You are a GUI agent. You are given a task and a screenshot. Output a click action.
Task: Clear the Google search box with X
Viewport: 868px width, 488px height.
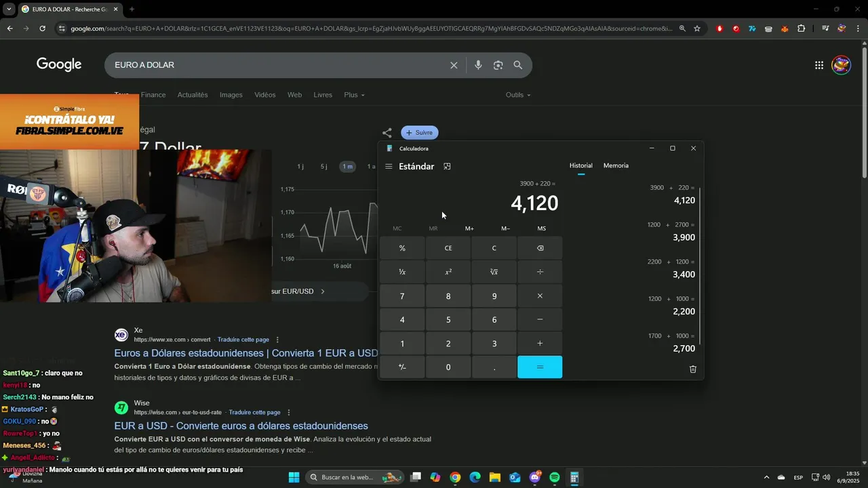[x=454, y=65]
